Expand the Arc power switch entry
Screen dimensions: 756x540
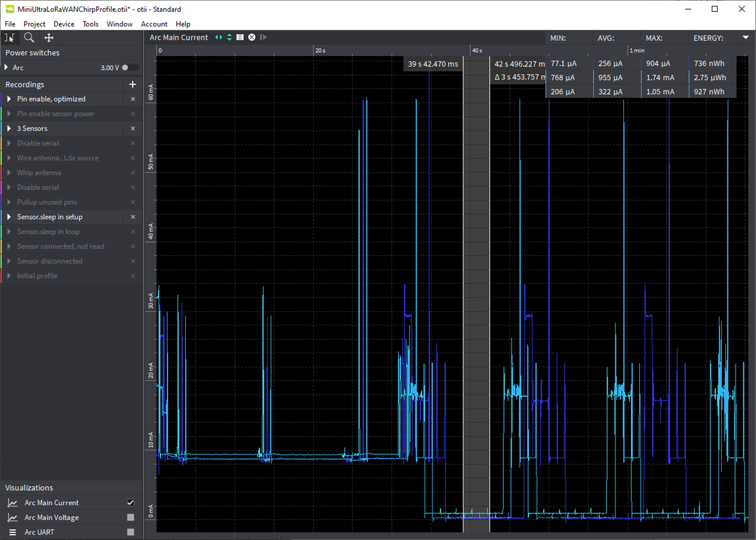7,68
